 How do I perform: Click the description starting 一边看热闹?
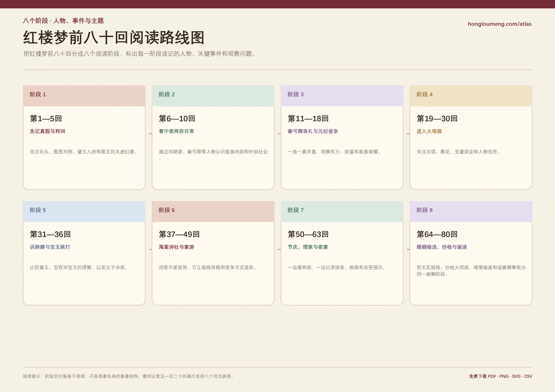pyautogui.click(x=337, y=267)
